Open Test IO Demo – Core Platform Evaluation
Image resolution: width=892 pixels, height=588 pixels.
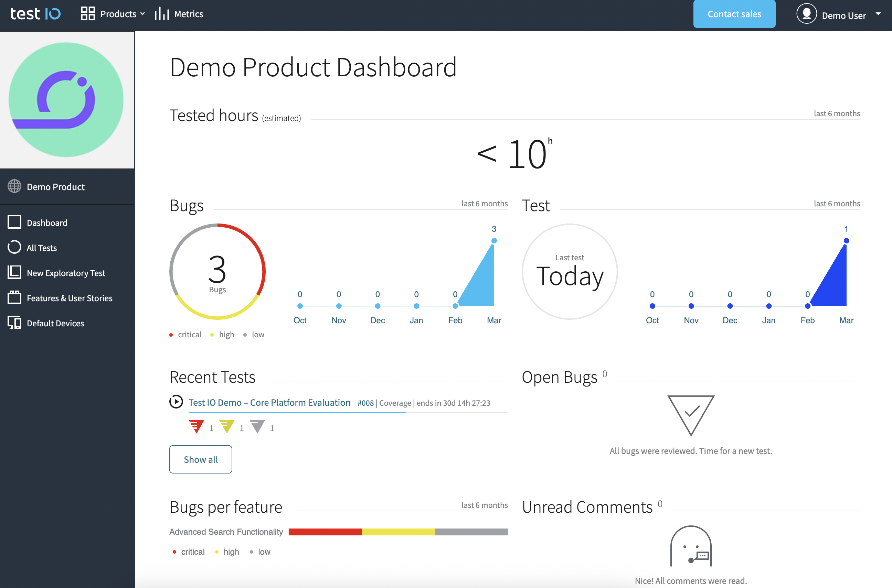[x=269, y=402]
